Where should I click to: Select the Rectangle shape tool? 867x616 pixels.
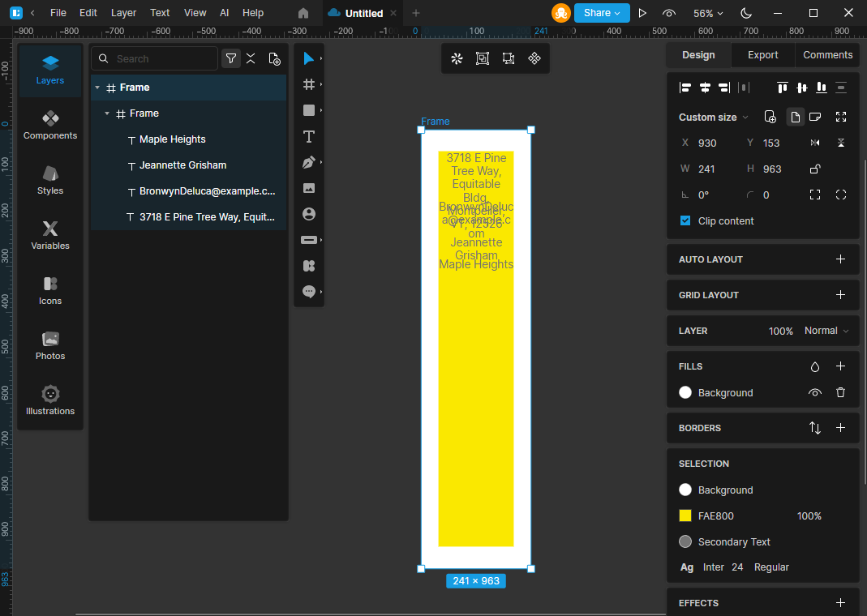308,110
